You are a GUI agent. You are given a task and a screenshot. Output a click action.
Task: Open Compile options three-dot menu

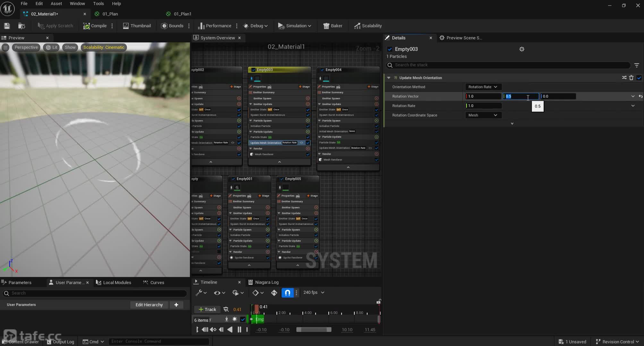coord(112,26)
